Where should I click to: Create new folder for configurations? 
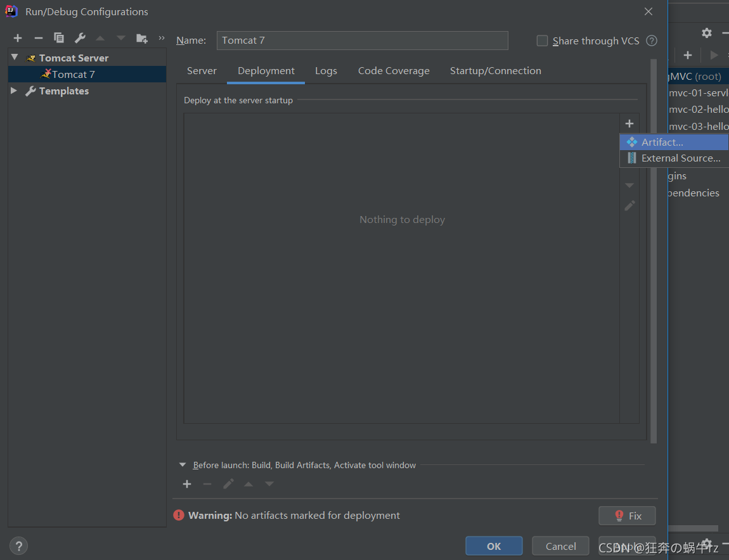142,38
